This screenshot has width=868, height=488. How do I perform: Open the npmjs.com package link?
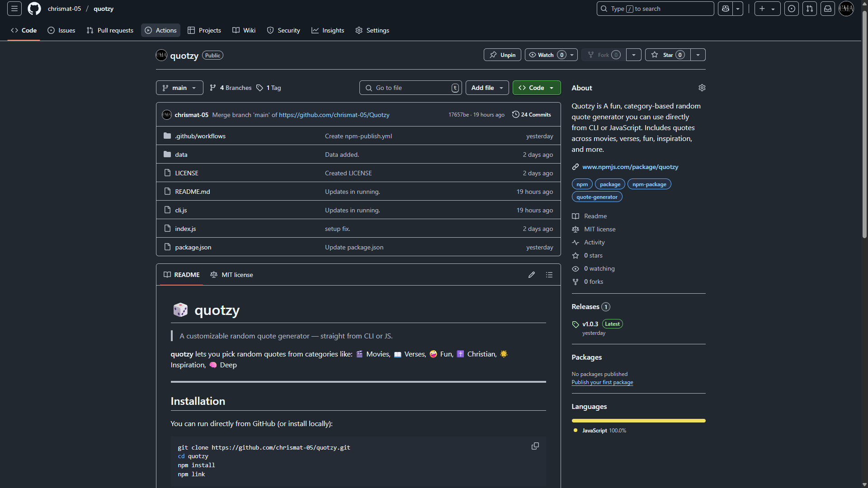tap(630, 167)
